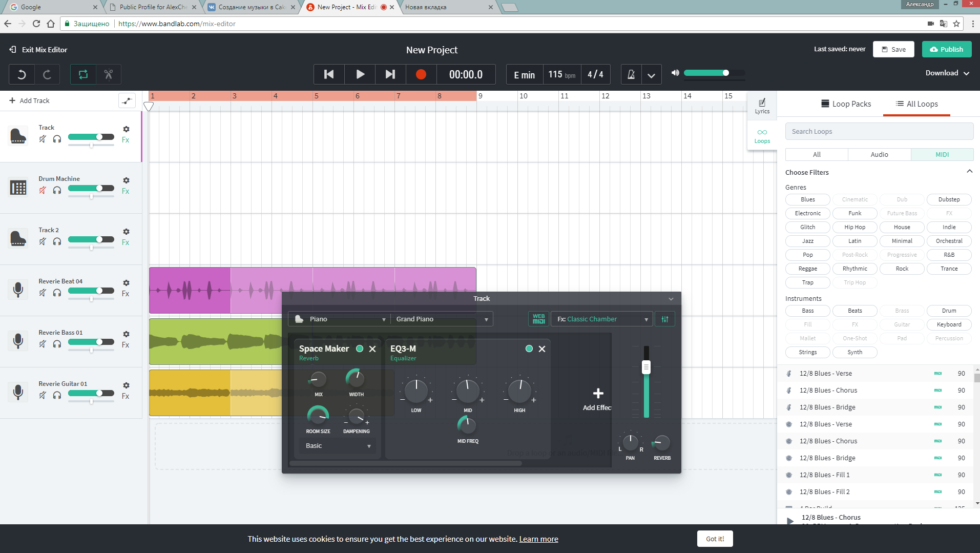
Task: Open the metronome options dropdown arrow
Action: [x=651, y=75]
